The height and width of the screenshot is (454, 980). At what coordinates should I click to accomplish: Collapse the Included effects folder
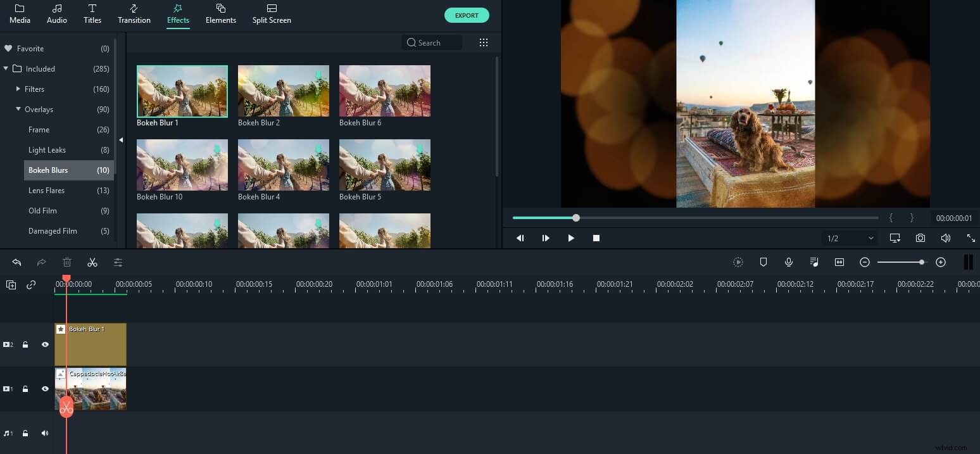[x=6, y=68]
